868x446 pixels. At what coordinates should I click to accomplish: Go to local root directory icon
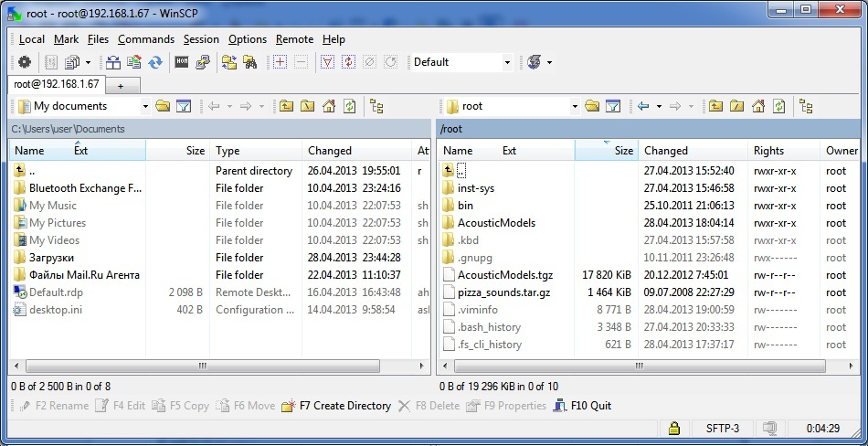click(307, 106)
